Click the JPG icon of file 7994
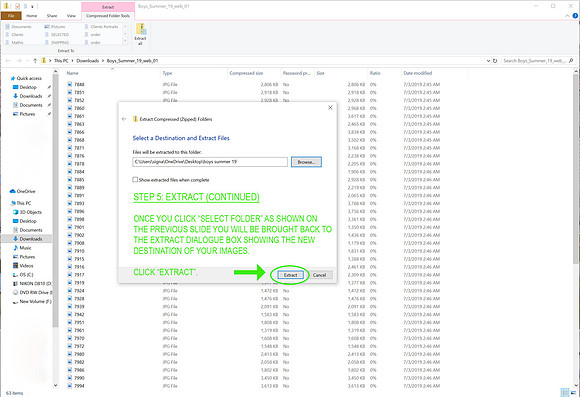The width and height of the screenshot is (580, 397). 70,386
